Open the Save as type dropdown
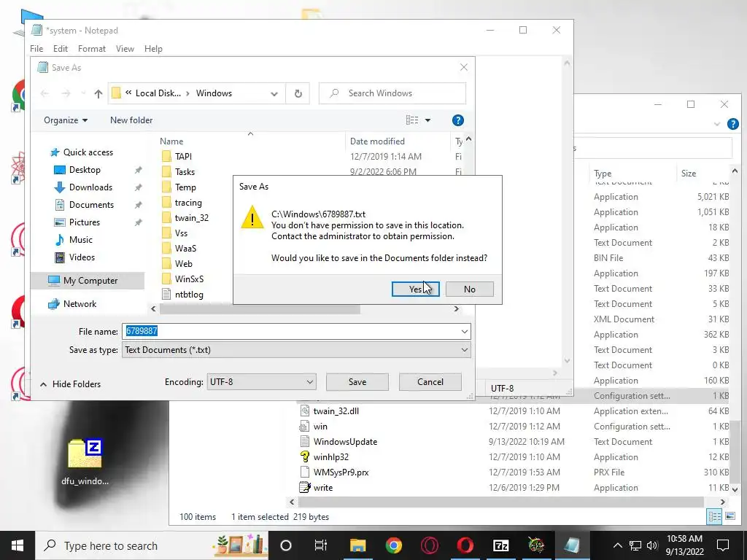This screenshot has width=747, height=560. (296, 350)
